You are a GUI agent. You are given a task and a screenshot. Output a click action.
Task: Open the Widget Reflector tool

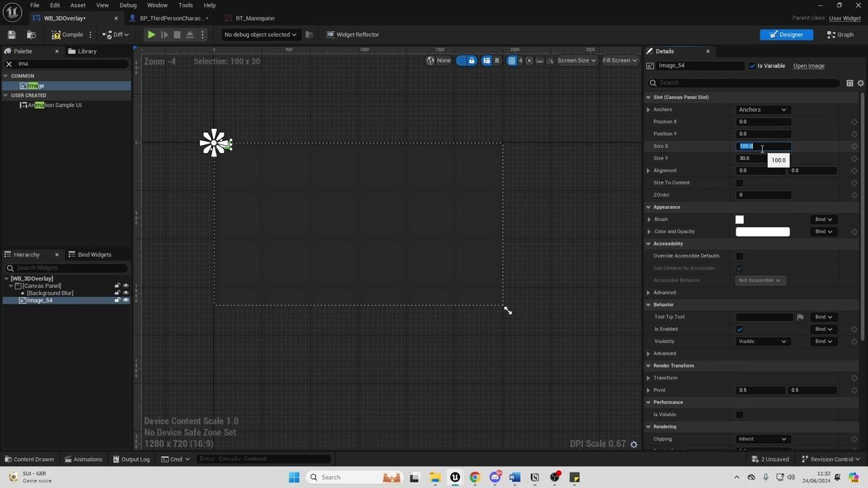353,35
